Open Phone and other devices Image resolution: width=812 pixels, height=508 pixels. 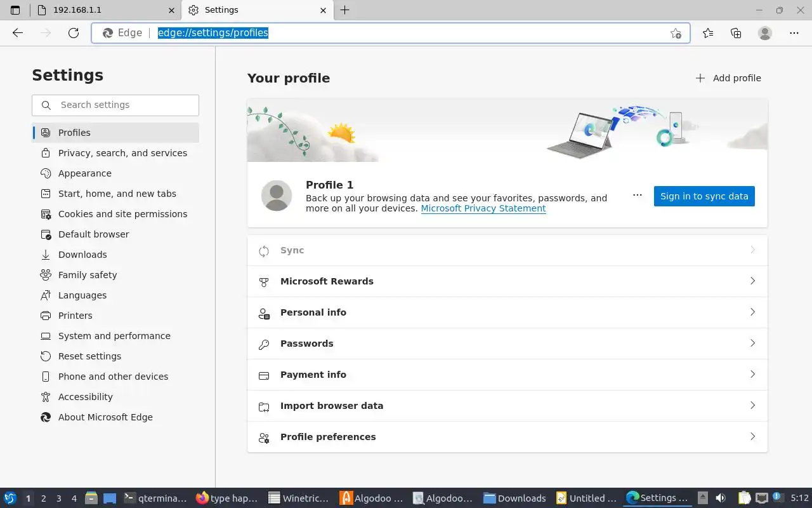115,377
